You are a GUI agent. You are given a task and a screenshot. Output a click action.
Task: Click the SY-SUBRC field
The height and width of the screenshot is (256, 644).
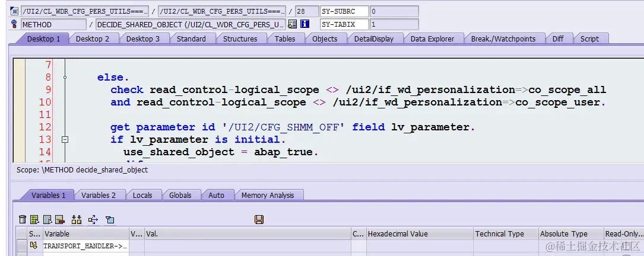(x=344, y=11)
